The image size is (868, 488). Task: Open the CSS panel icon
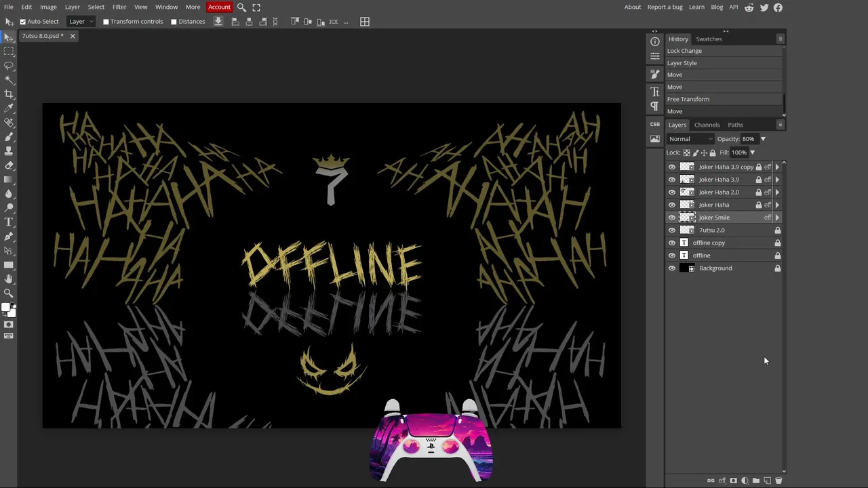[655, 124]
